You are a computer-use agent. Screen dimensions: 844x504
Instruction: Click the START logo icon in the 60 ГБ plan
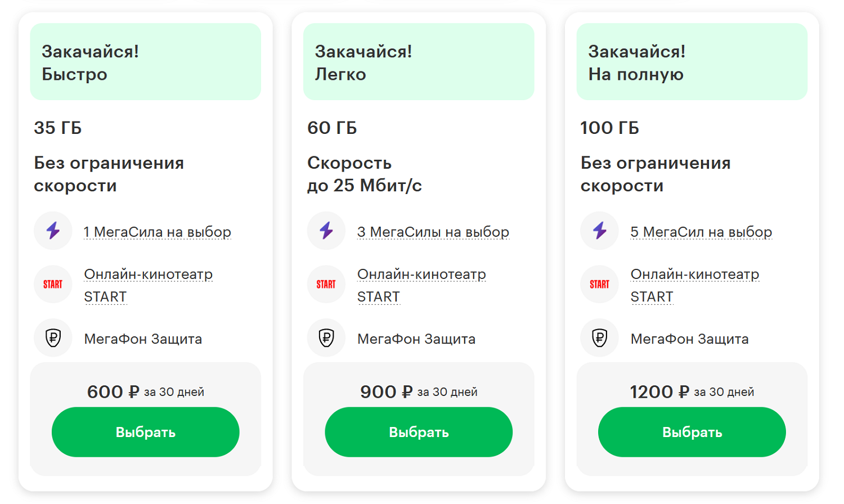[326, 284]
